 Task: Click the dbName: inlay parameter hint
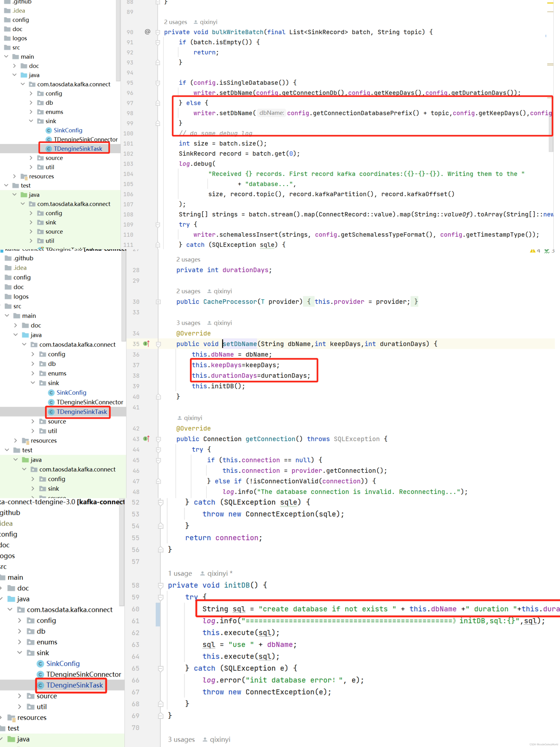point(271,113)
